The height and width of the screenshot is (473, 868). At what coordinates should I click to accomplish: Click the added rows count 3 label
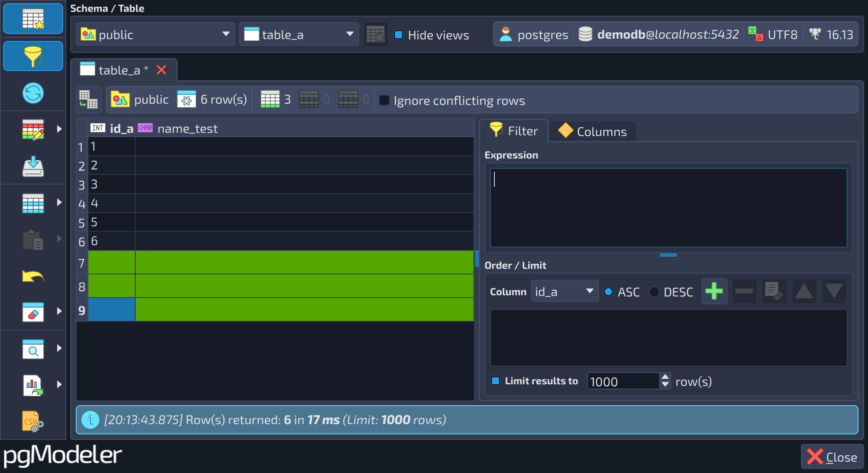click(287, 99)
